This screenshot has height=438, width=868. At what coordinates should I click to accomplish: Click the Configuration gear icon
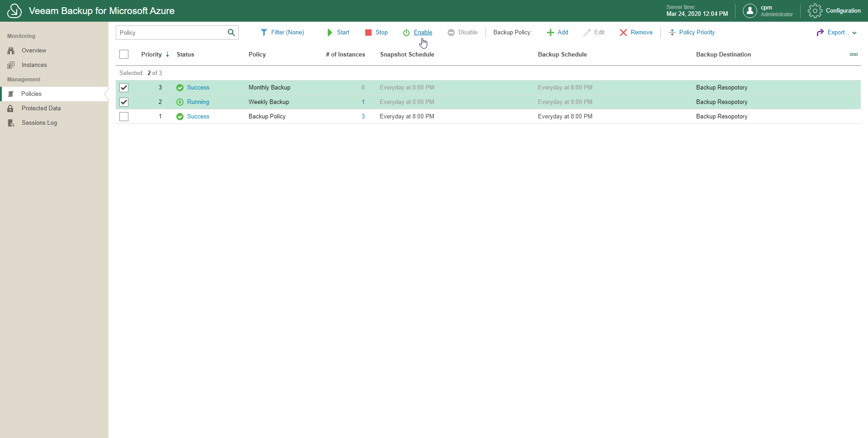coord(815,11)
